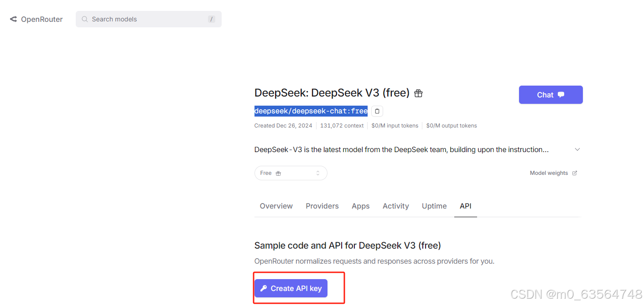Expand the model description chevron
This screenshot has width=644, height=306.
(577, 149)
